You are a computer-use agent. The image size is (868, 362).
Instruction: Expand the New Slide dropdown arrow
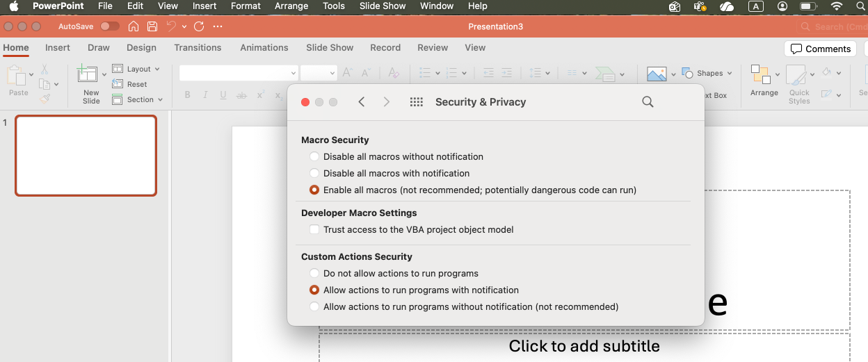tap(104, 74)
